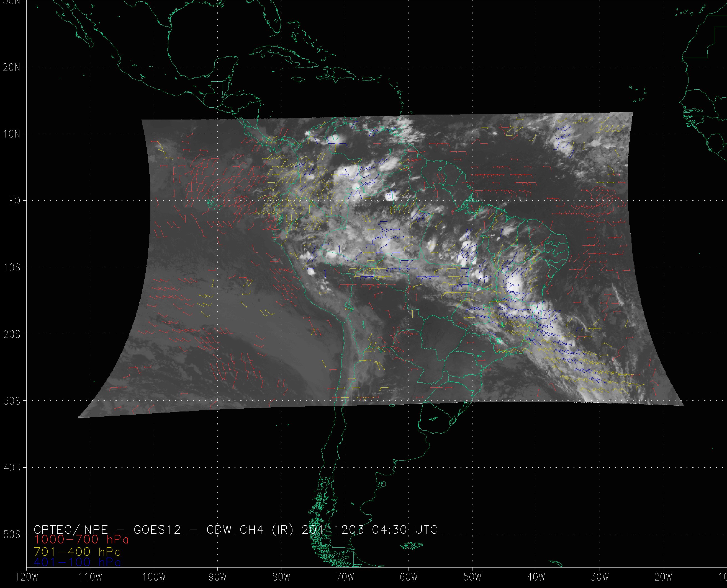The width and height of the screenshot is (727, 588).
Task: Click the 10N latitude axis label
Action: [12, 134]
